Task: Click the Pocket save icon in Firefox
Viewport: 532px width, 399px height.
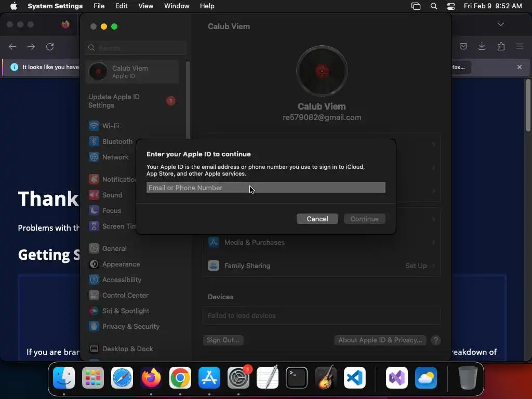Action: [x=463, y=46]
